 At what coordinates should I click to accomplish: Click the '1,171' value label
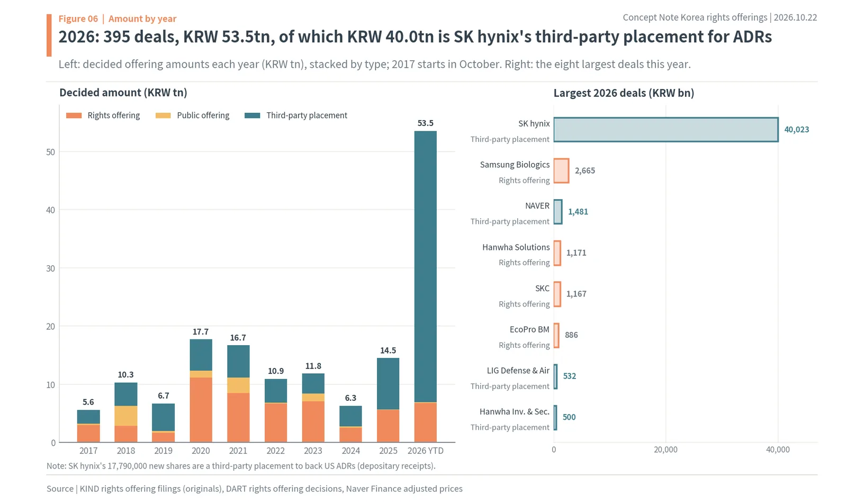point(576,253)
